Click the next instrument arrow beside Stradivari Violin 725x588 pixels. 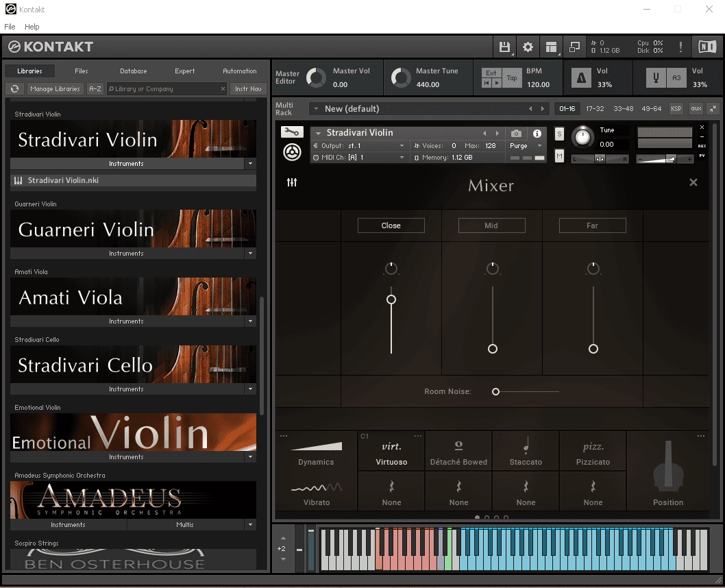coord(497,133)
